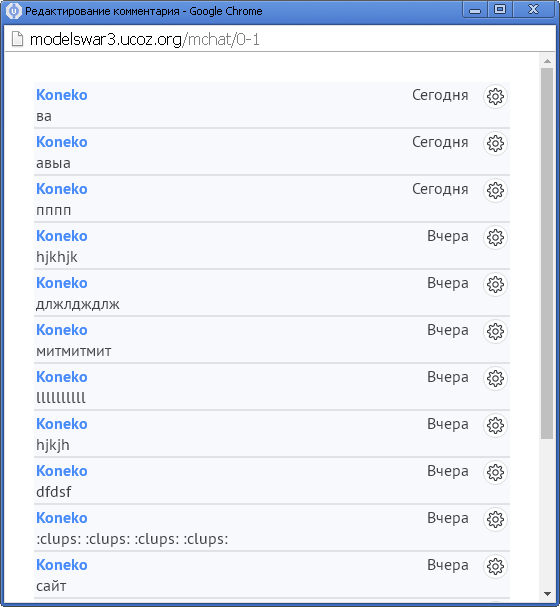Open Koneko profile link above "ва"
560x607 pixels.
point(62,95)
